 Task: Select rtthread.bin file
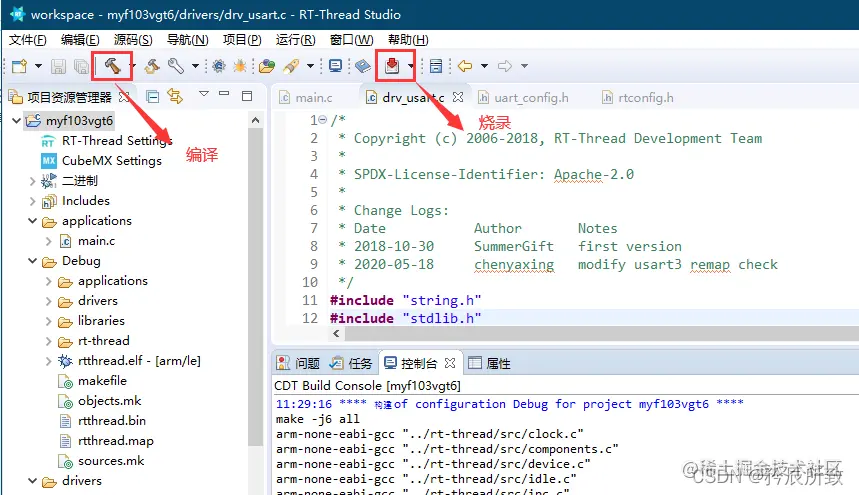coord(112,421)
